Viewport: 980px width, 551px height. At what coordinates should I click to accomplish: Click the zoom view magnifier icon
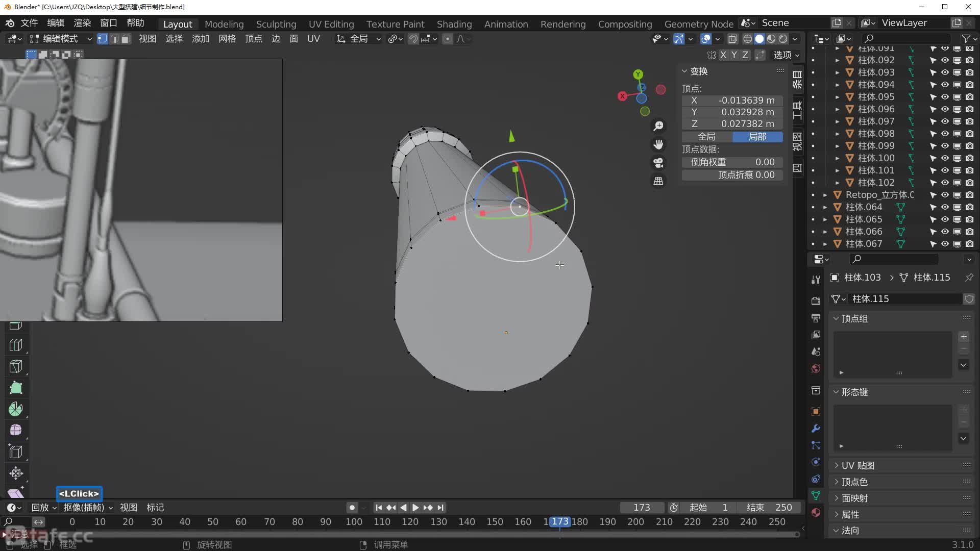coord(658,126)
